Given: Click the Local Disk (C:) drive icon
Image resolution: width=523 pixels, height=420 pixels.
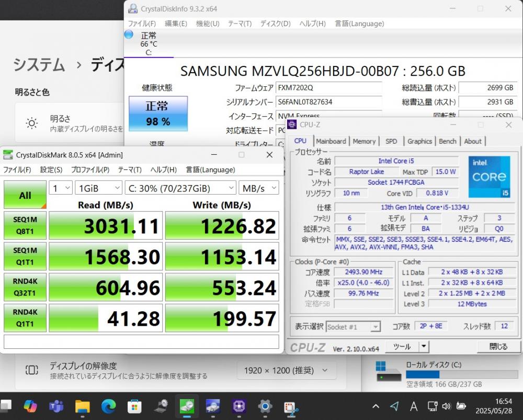Looking at the screenshot, I should coord(388,372).
